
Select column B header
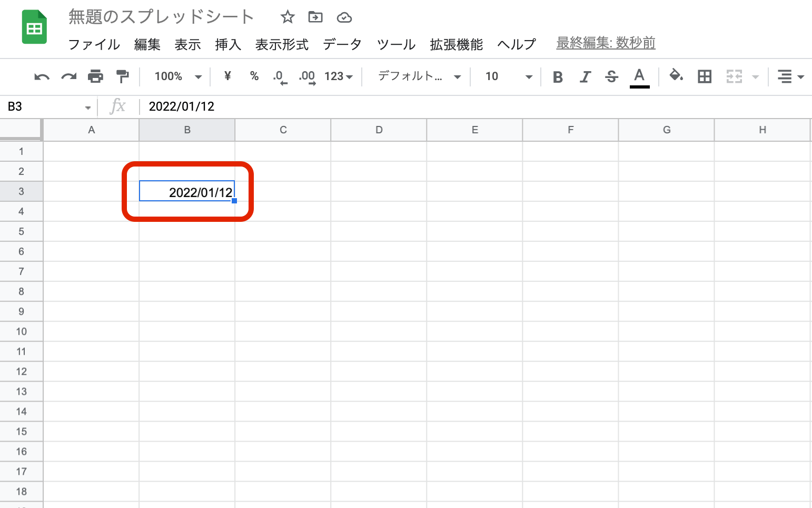tap(187, 130)
